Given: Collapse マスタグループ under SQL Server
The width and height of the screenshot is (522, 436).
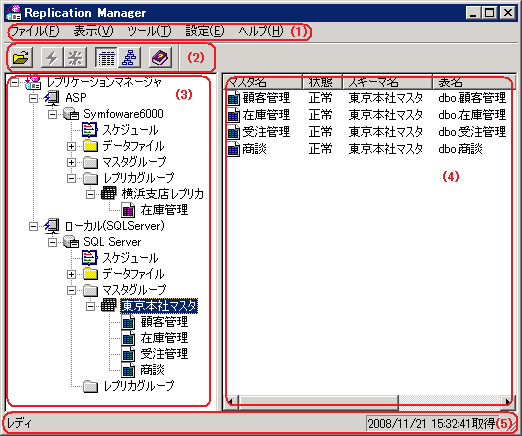Looking at the screenshot, I should (x=71, y=290).
